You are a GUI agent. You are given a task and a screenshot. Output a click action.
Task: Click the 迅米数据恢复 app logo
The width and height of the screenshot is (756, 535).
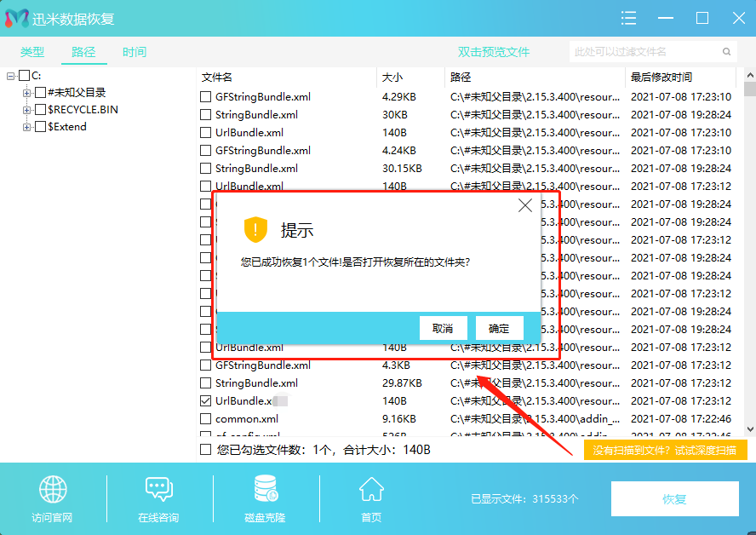17,18
